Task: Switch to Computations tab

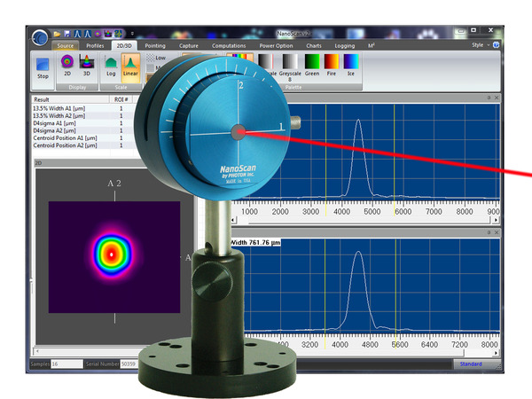Action: 229,45
